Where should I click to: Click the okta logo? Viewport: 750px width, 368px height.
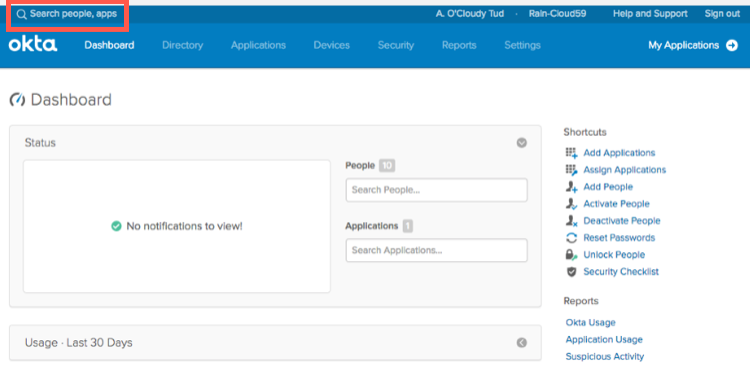[33, 45]
